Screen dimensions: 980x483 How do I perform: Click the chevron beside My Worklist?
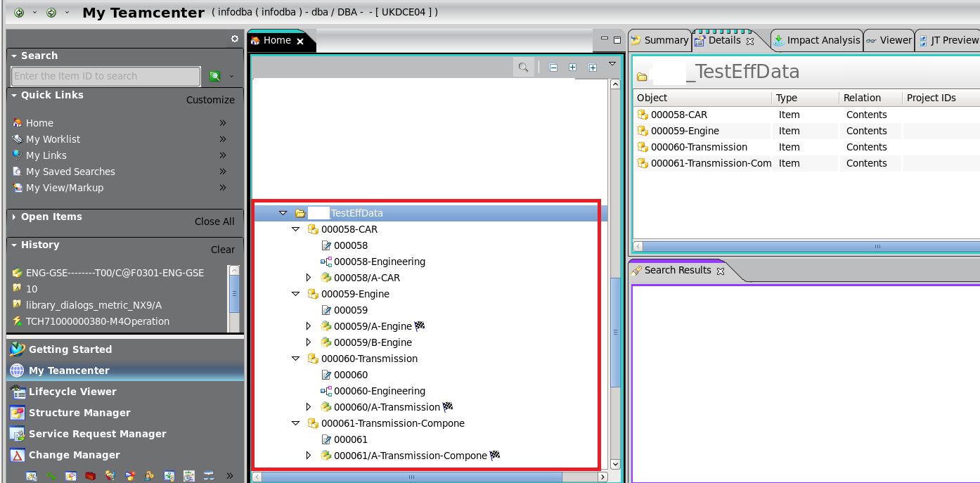(223, 139)
